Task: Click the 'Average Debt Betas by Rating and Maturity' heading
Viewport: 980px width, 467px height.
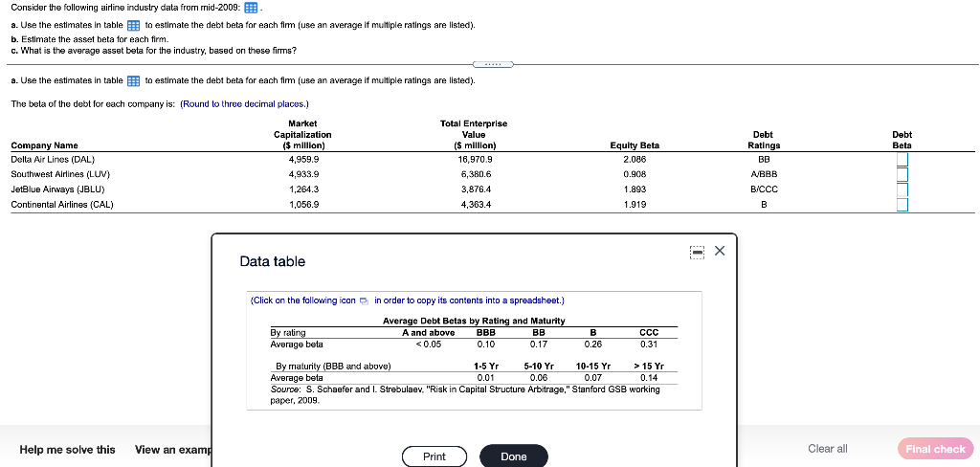Action: pos(474,321)
